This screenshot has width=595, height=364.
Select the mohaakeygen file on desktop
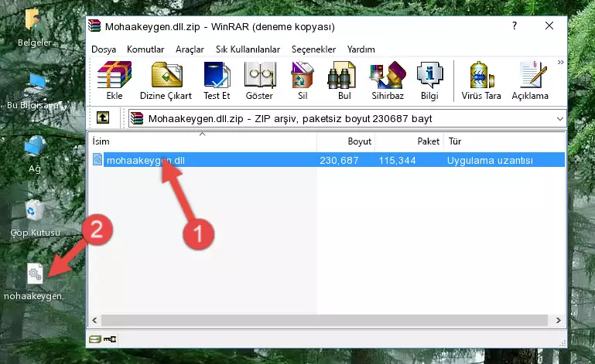(35, 282)
